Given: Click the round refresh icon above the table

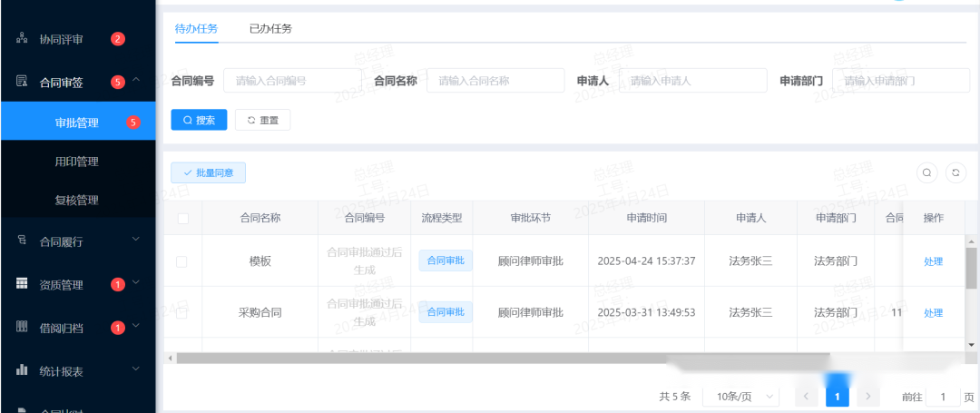Looking at the screenshot, I should tap(955, 172).
